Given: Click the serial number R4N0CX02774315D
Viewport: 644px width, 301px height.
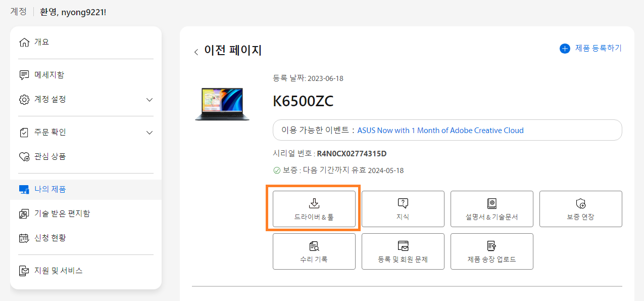Looking at the screenshot, I should point(352,154).
